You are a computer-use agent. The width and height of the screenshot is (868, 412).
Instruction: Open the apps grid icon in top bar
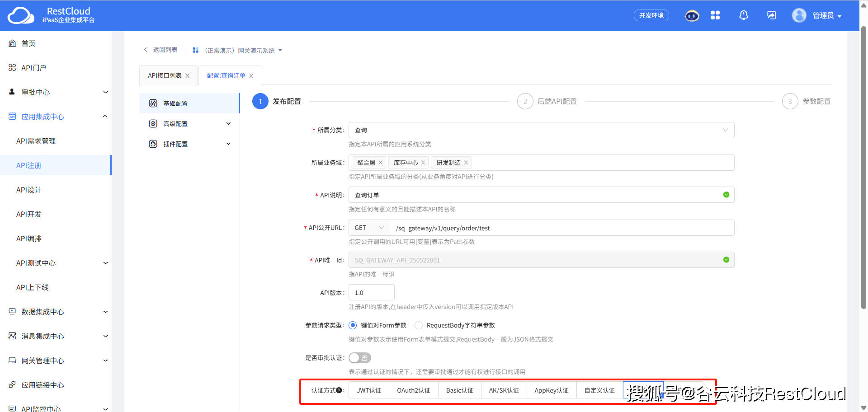click(x=715, y=15)
